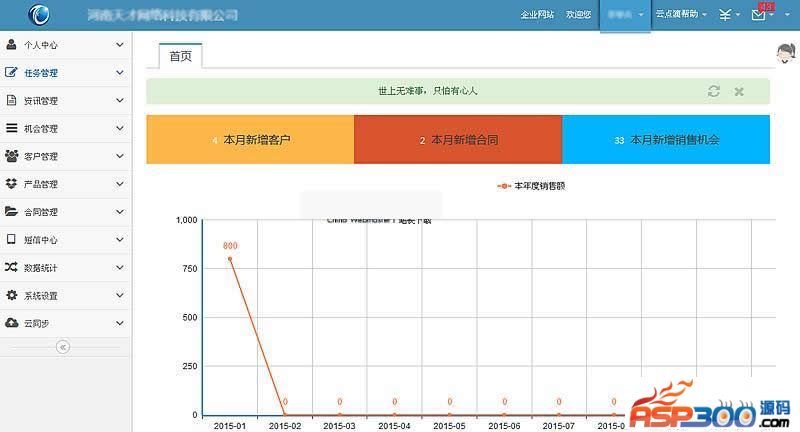
Task: Click the 本月新增合同 red tile
Action: [458, 140]
